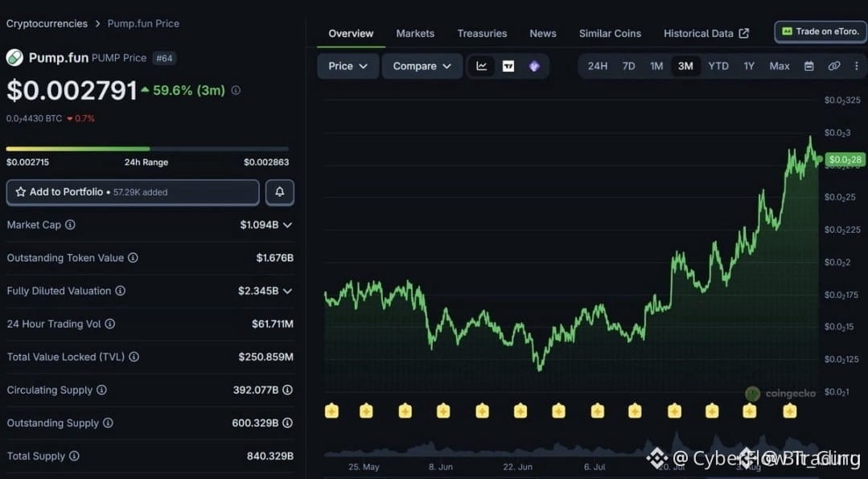Click the last yellow news marker on chart
Viewport: 868px width, 479px height.
790,411
